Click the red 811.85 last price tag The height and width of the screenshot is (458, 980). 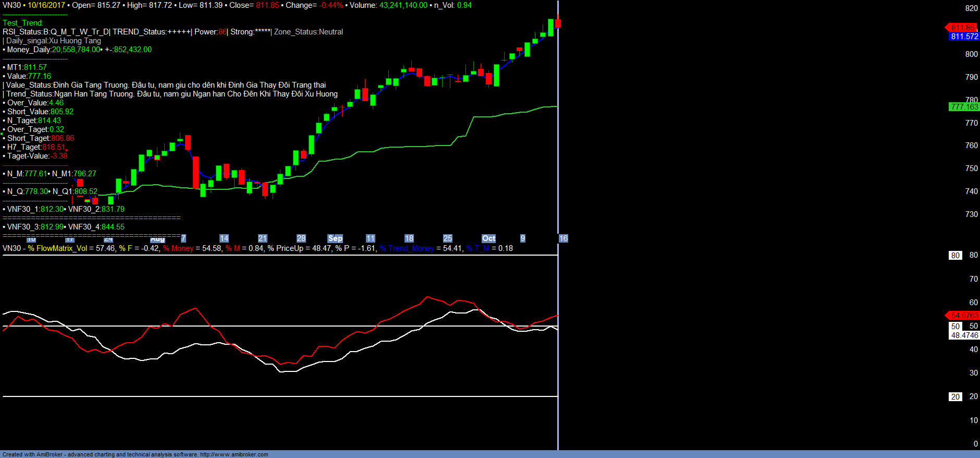[962, 28]
